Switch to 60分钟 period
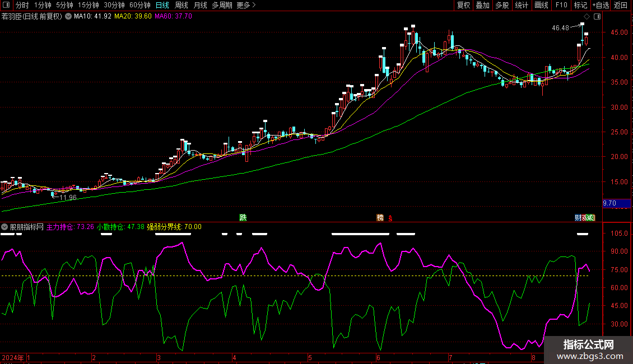The image size is (633, 364). pos(139,6)
